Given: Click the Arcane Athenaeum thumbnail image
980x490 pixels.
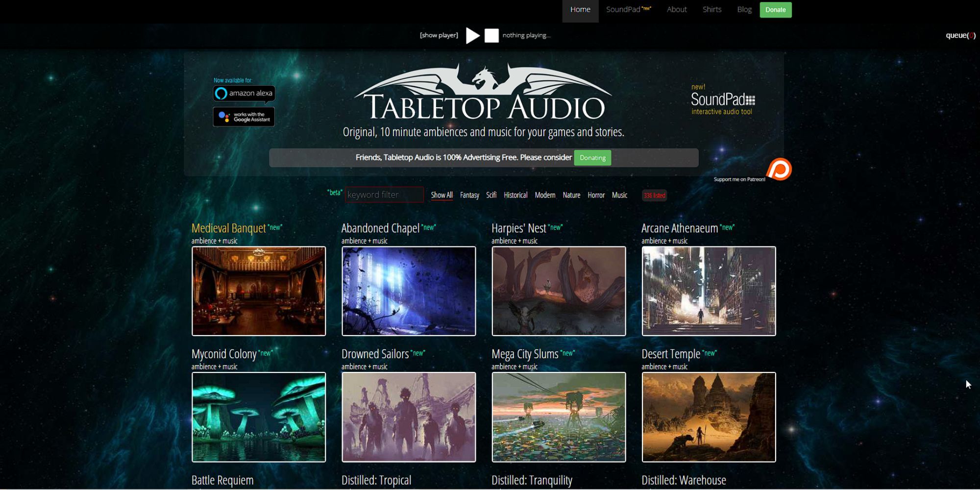Looking at the screenshot, I should 709,291.
